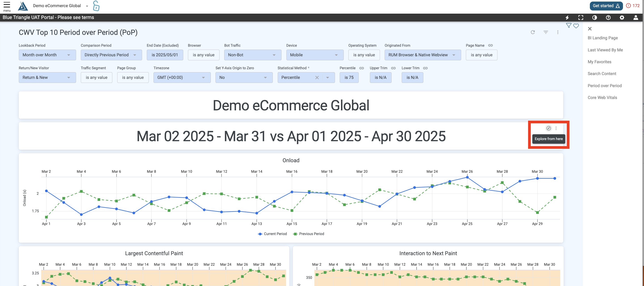This screenshot has height=286, width=644.
Task: Click the link icon beside Page Name
Action: pos(490,45)
